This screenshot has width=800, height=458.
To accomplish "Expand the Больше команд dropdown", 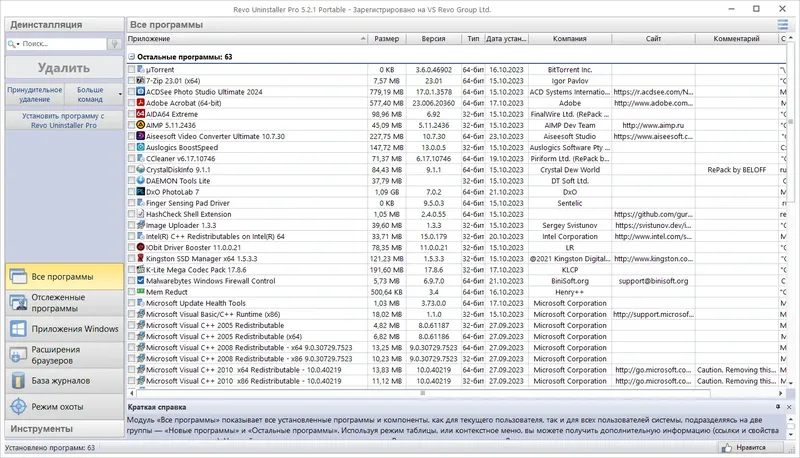I will tap(120, 94).
